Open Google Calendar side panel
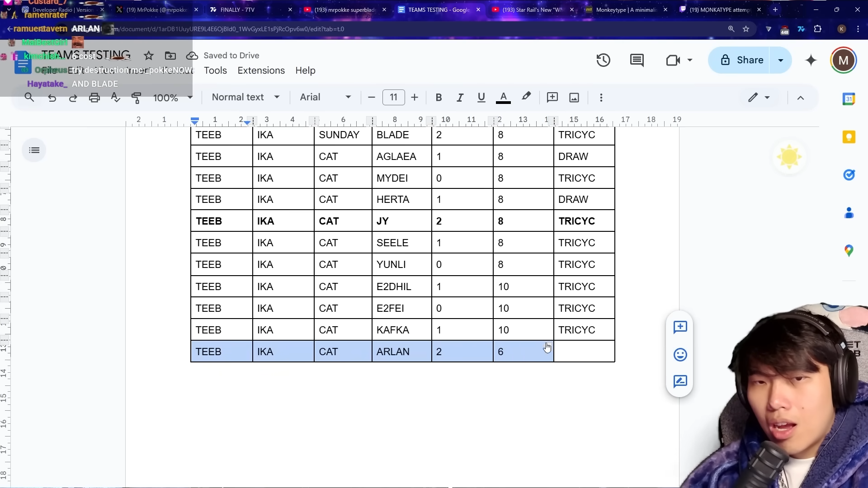Viewport: 868px width, 488px height. (849, 99)
